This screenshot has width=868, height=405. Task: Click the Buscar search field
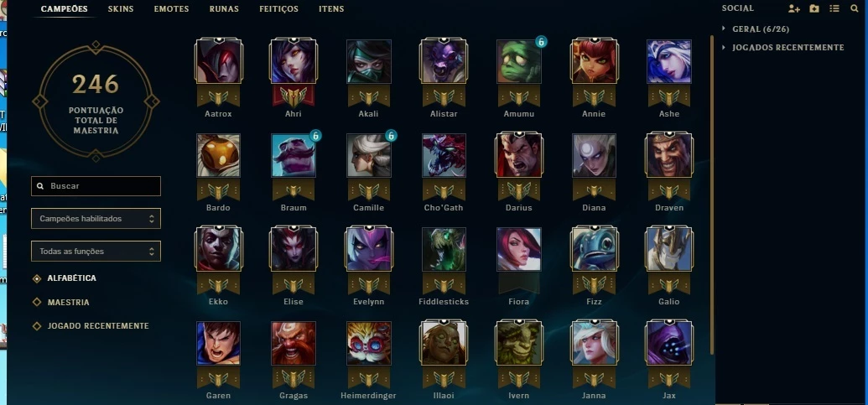pos(96,186)
